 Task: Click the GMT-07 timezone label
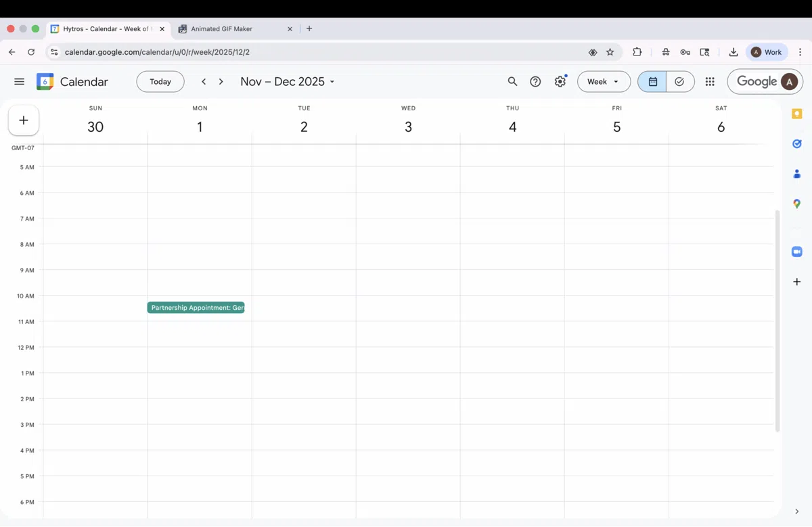tap(23, 147)
